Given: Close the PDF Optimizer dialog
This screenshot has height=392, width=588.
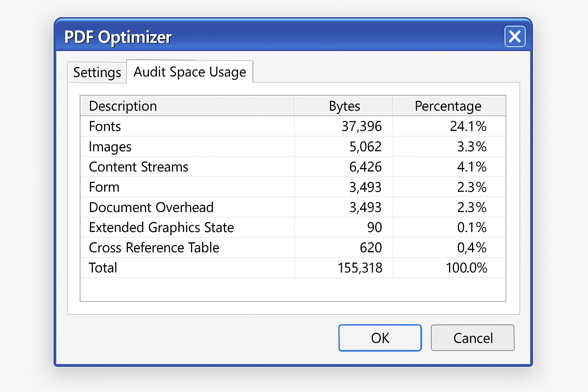Looking at the screenshot, I should coord(514,37).
